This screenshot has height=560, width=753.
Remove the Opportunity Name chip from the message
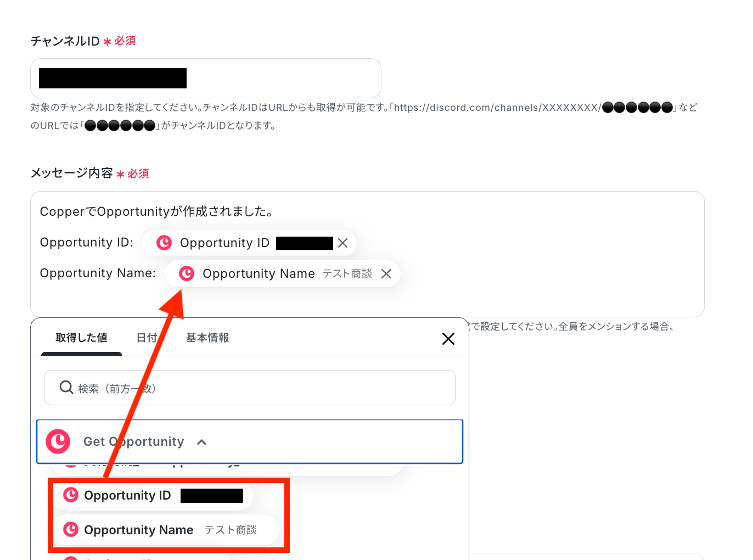386,274
